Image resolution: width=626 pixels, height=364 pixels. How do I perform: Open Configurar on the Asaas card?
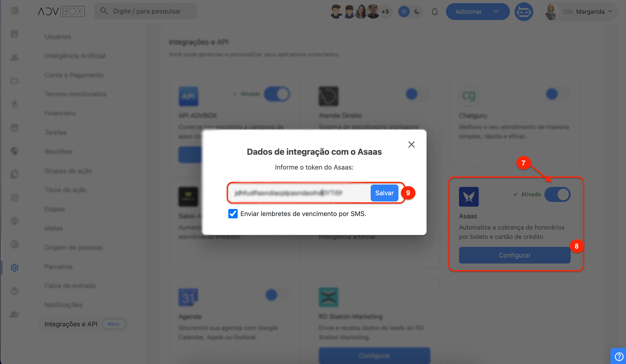[x=515, y=255]
